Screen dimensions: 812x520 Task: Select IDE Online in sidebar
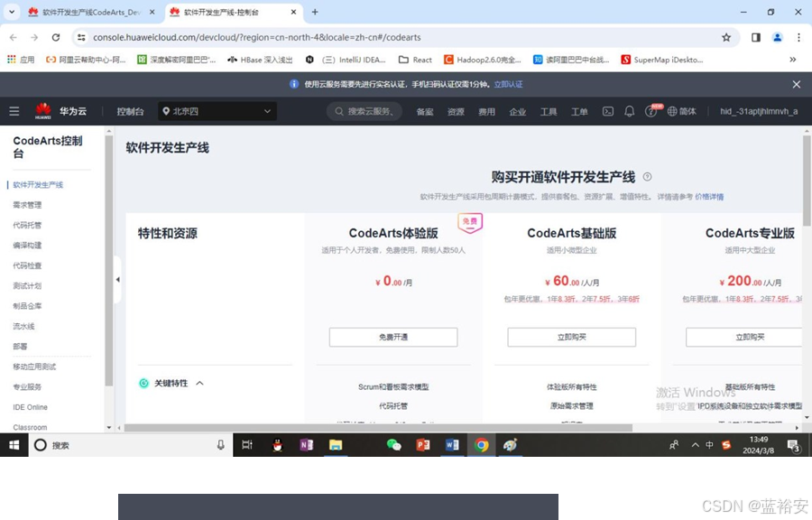click(30, 407)
